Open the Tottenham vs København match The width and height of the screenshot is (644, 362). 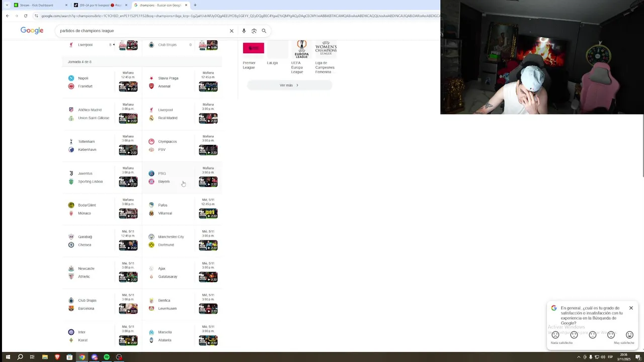pos(102,146)
